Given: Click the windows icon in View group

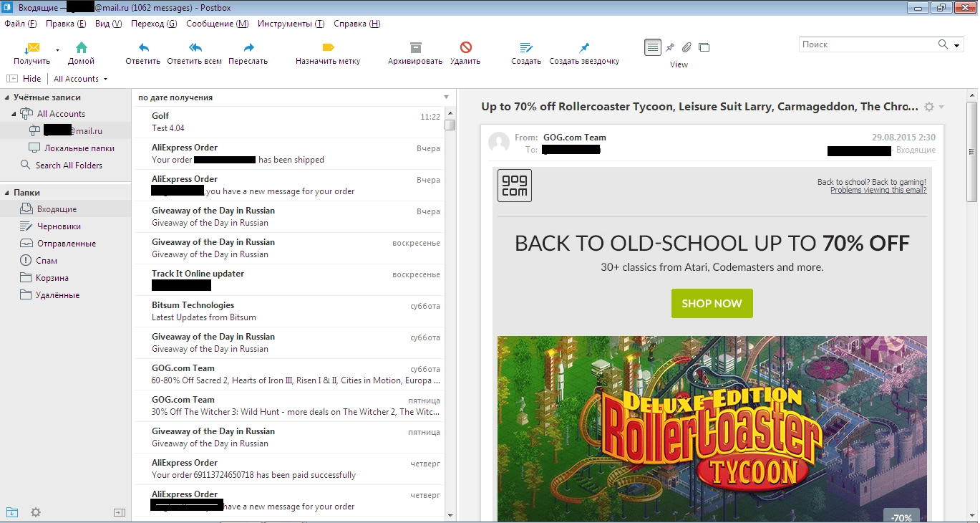Looking at the screenshot, I should point(704,47).
